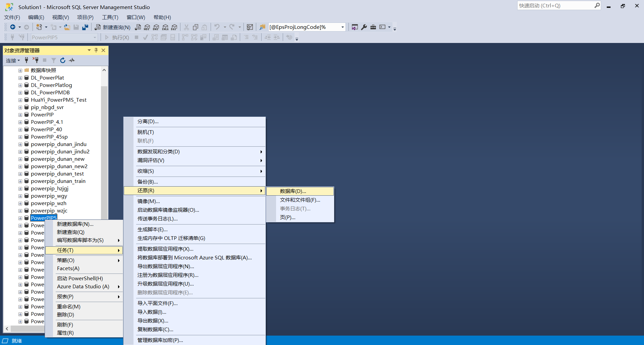Click the MDX query icon
Image resolution: width=644 pixels, height=345 pixels.
pos(147,27)
